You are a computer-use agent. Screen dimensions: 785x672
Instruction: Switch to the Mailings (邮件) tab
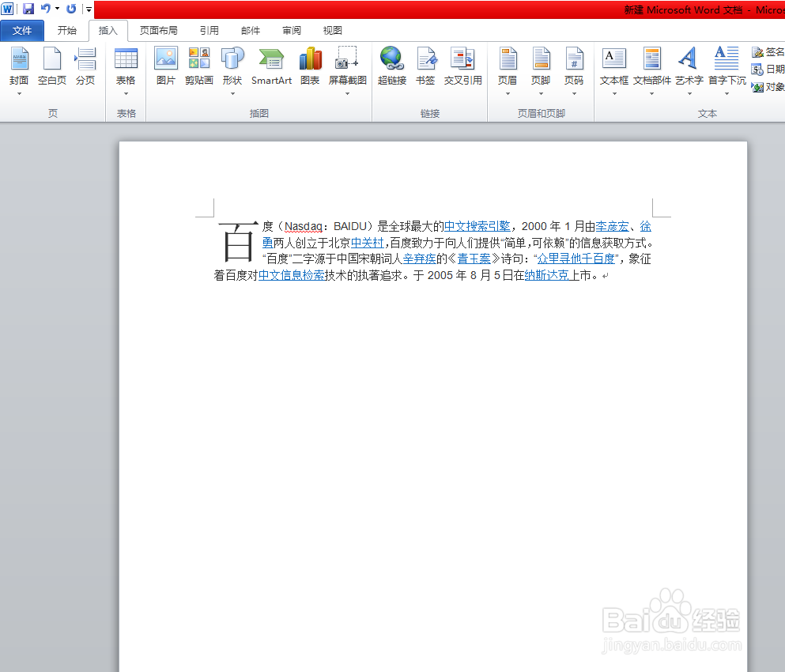point(251,31)
